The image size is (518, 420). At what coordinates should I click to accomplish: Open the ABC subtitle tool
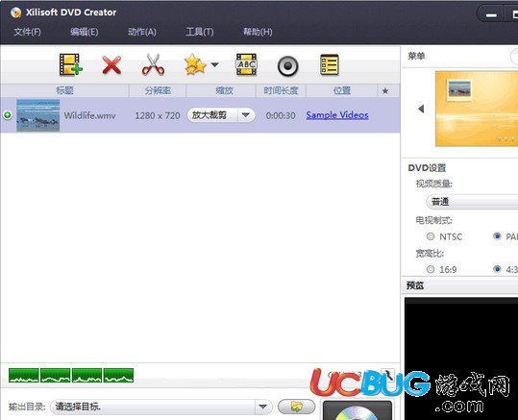click(x=246, y=64)
